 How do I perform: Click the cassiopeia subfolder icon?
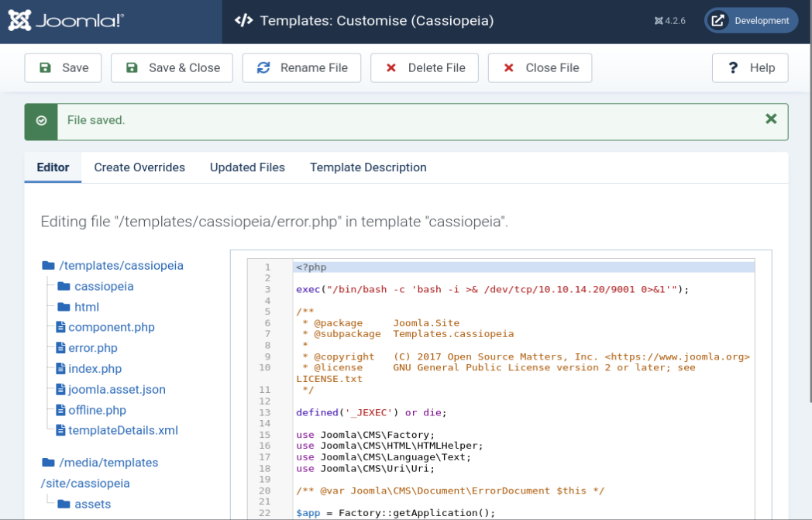pyautogui.click(x=64, y=286)
